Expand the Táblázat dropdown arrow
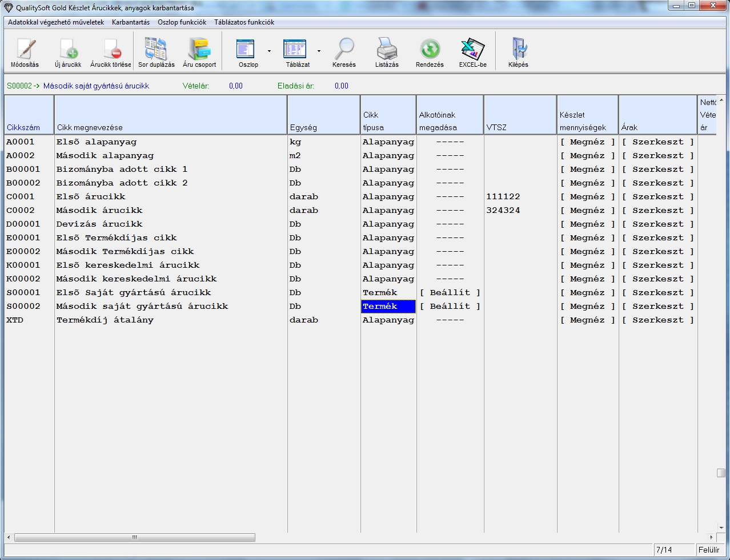The image size is (730, 560). pyautogui.click(x=319, y=51)
